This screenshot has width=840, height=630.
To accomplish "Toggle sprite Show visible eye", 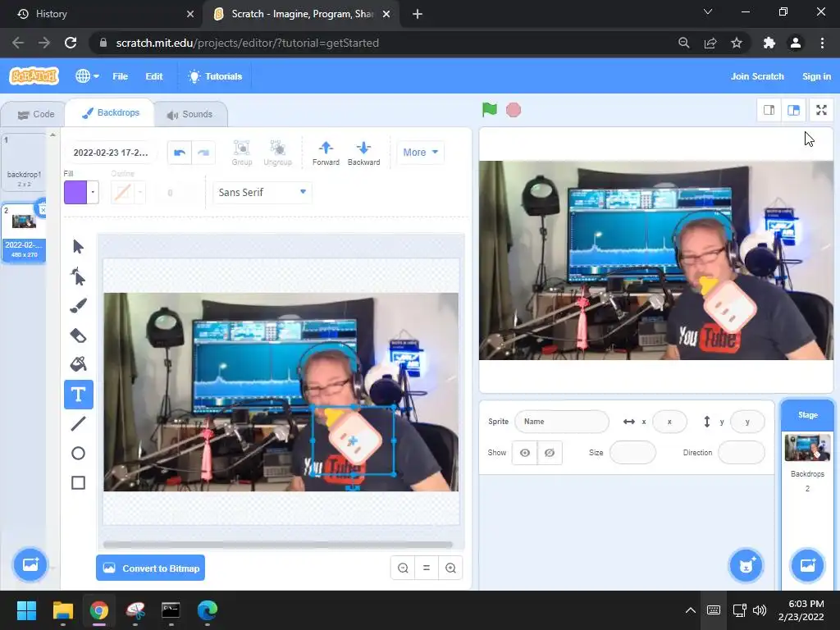I will click(x=525, y=453).
